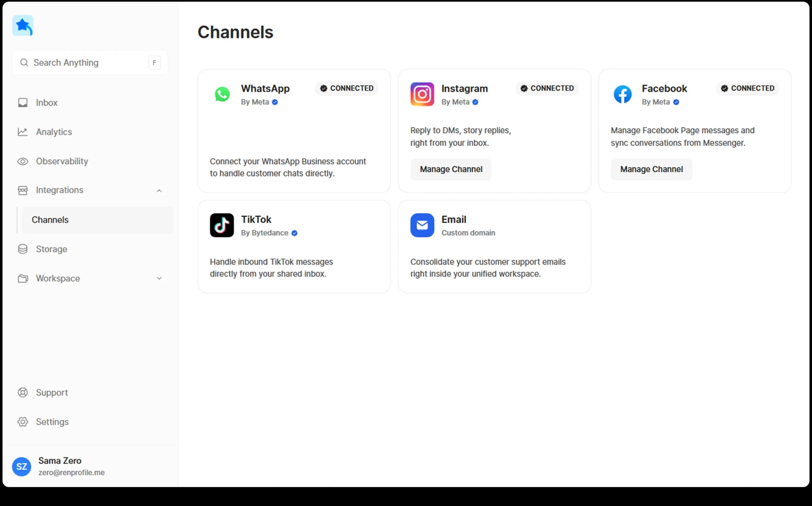Click the Observability eye icon
The width and height of the screenshot is (812, 506).
pos(23,161)
